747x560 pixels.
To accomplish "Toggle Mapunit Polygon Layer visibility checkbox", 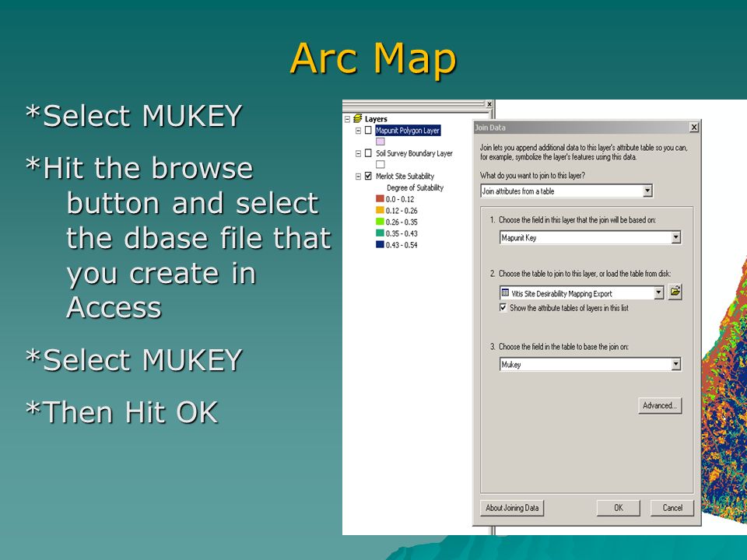I will 368,130.
